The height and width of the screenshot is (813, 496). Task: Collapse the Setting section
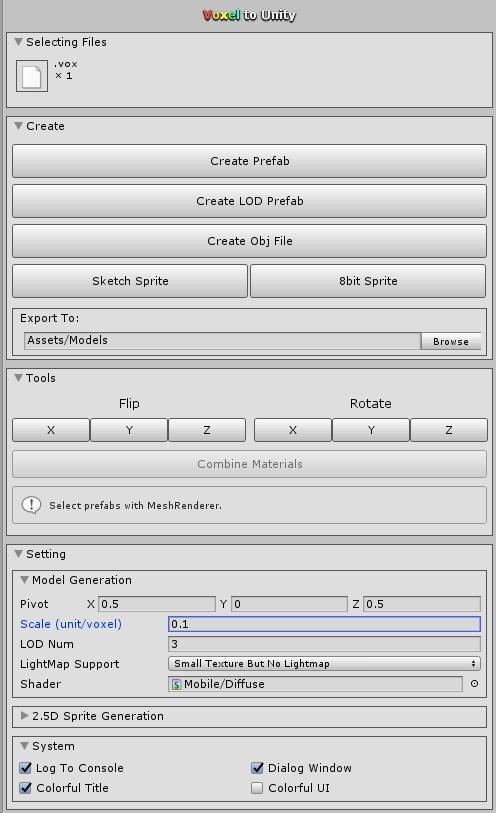point(19,554)
